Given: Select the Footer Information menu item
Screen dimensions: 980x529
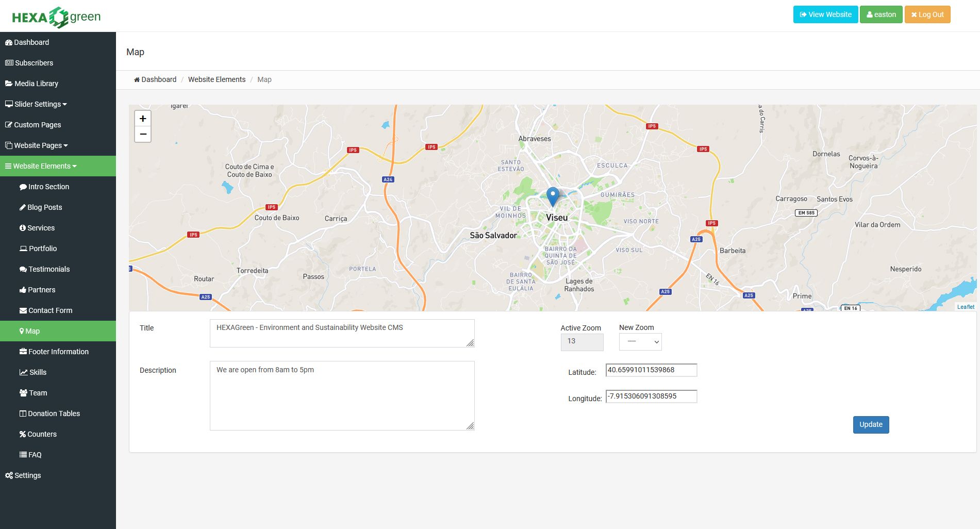Looking at the screenshot, I should (x=58, y=352).
